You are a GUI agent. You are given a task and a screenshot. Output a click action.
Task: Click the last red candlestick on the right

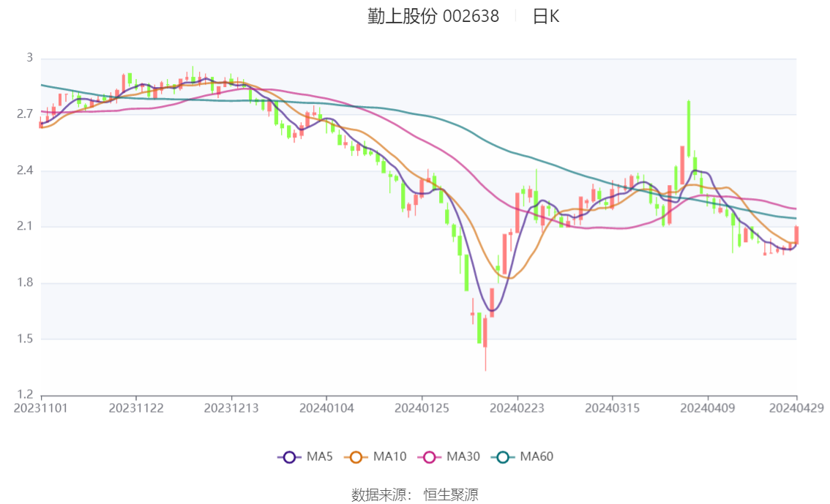coord(796,235)
